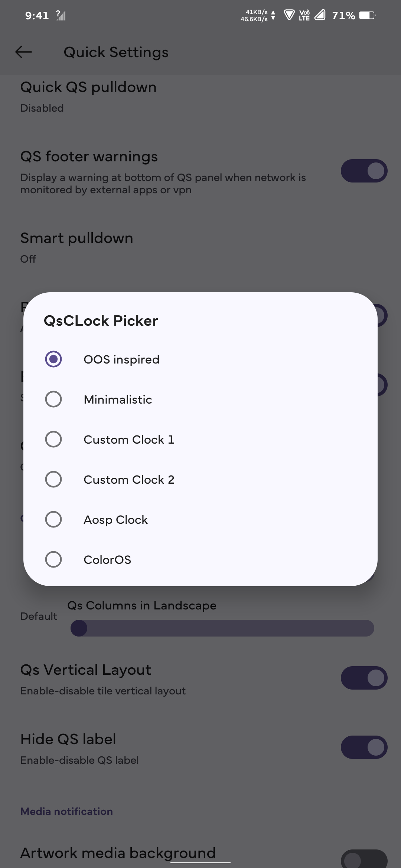The height and width of the screenshot is (868, 401).
Task: Select Custom Clock 1 radio button
Action: [x=53, y=440]
